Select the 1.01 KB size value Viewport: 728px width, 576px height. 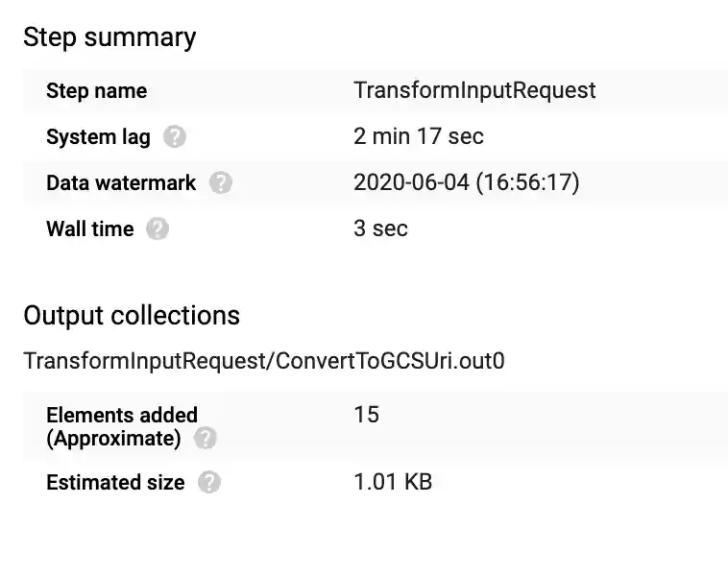(x=393, y=482)
